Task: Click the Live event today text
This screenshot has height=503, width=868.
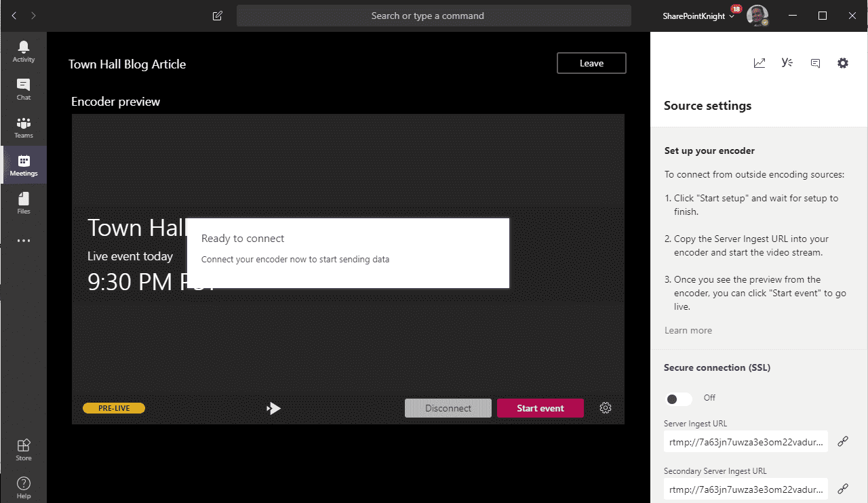Action: point(130,256)
